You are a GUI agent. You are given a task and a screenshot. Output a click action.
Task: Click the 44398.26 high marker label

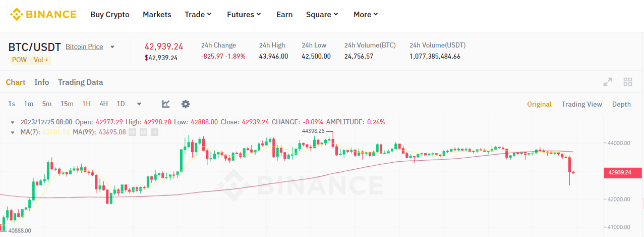click(313, 131)
